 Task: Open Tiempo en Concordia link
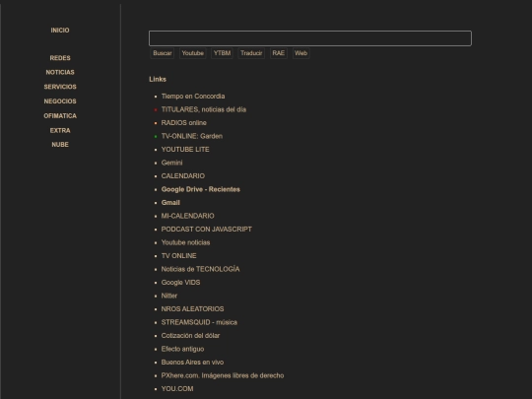[193, 97]
